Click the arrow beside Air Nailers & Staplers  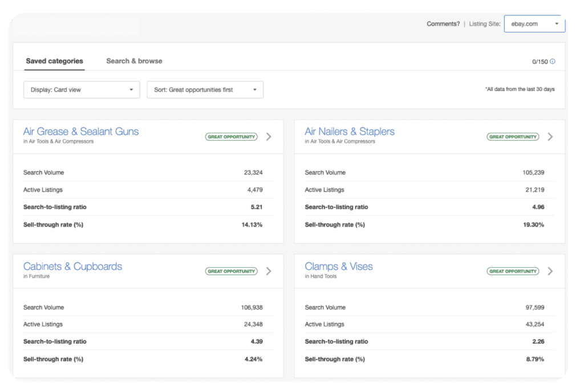coord(550,137)
